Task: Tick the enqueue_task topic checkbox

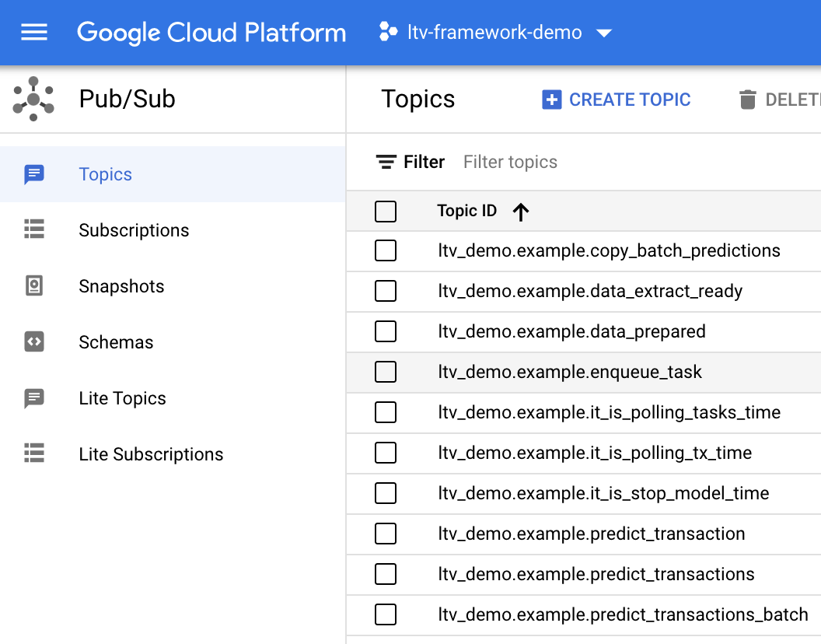Action: point(386,372)
